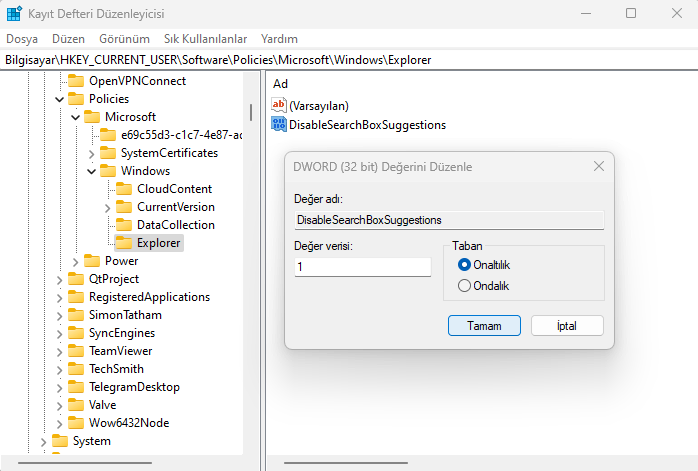698x471 pixels.
Task: Open the Dosya menu
Action: [22, 38]
